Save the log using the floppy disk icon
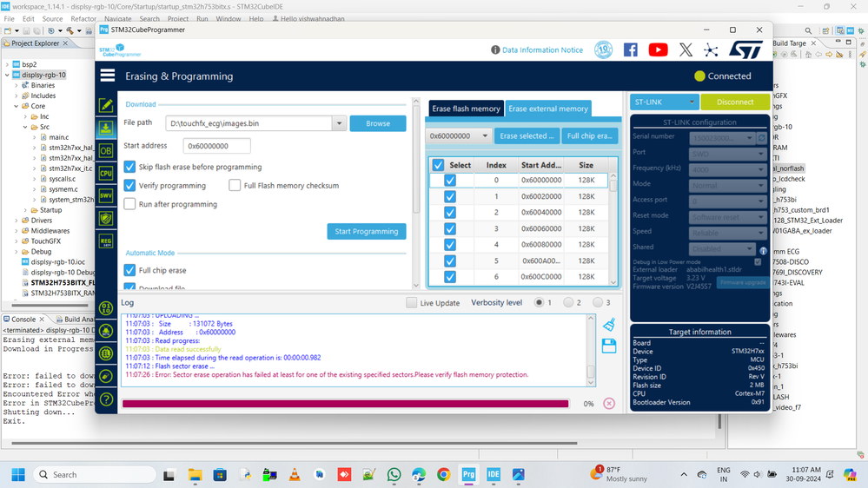 coord(609,346)
